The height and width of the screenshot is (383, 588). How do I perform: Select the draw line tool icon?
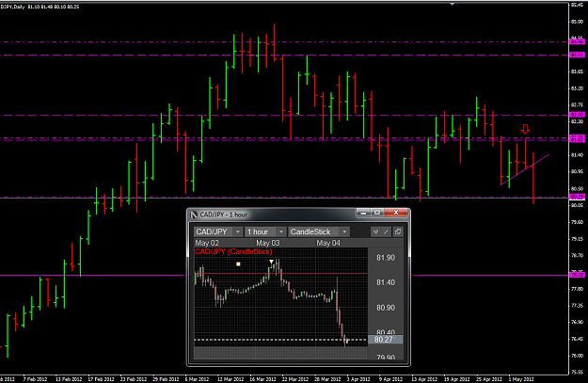click(387, 231)
